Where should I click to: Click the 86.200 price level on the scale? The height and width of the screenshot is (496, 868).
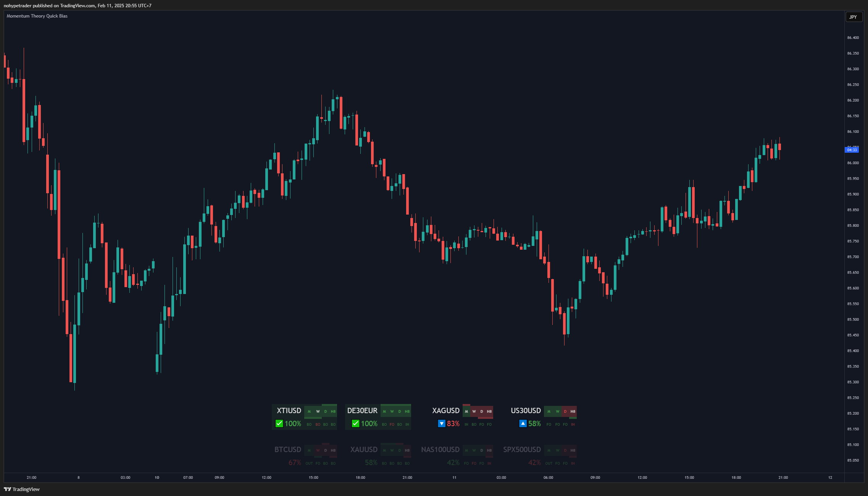pyautogui.click(x=853, y=100)
